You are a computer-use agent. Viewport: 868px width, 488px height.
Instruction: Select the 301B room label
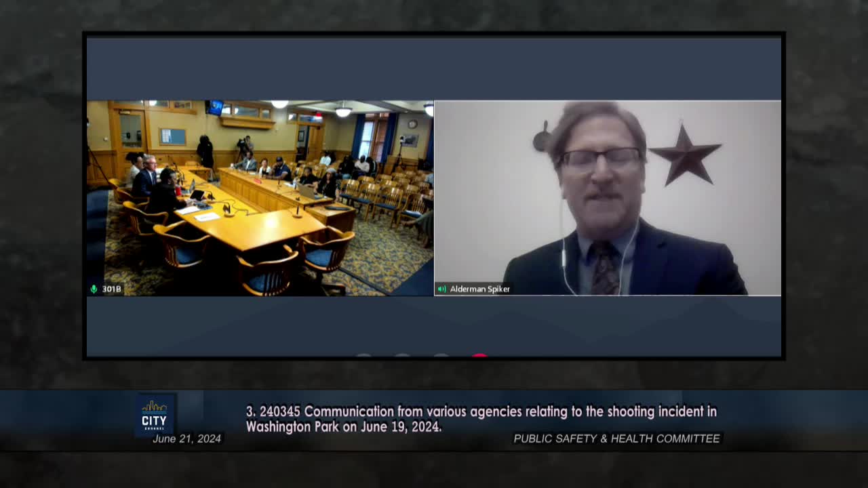[112, 289]
